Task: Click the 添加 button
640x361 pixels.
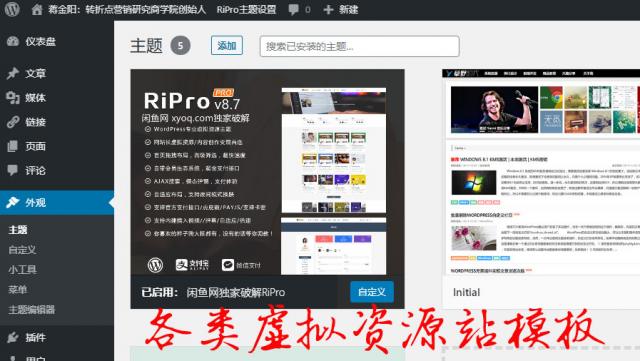Action: click(x=227, y=45)
